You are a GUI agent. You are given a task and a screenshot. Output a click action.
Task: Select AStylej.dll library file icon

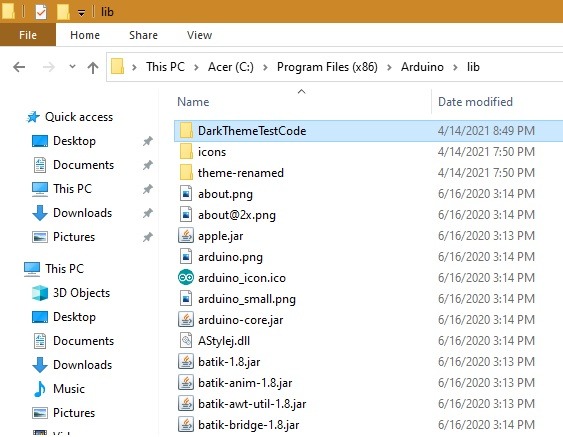tap(186, 340)
